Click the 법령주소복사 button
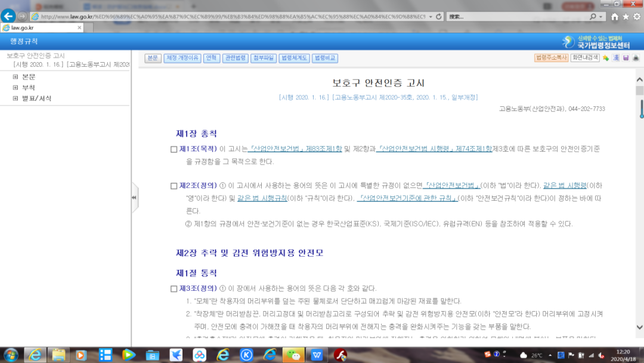This screenshot has height=363, width=644. pos(550,58)
